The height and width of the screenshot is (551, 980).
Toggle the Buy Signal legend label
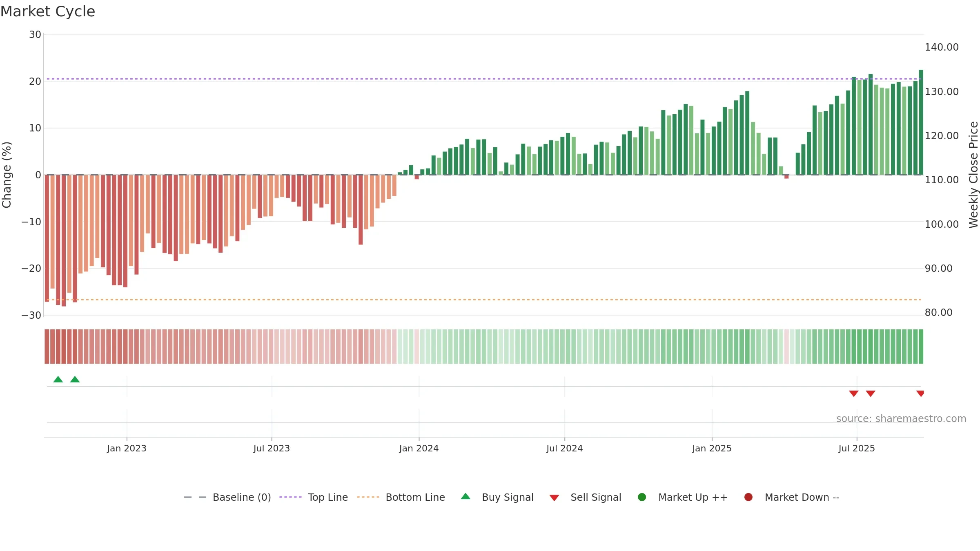[x=508, y=497]
